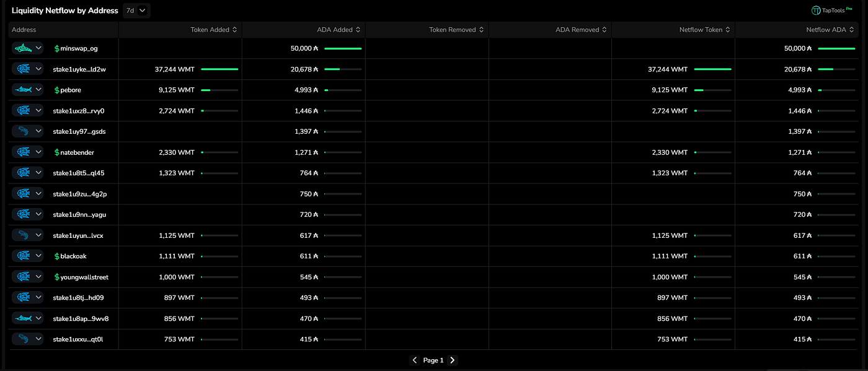Click the fish icon beside stake1u9zu...4g2p

23,194
